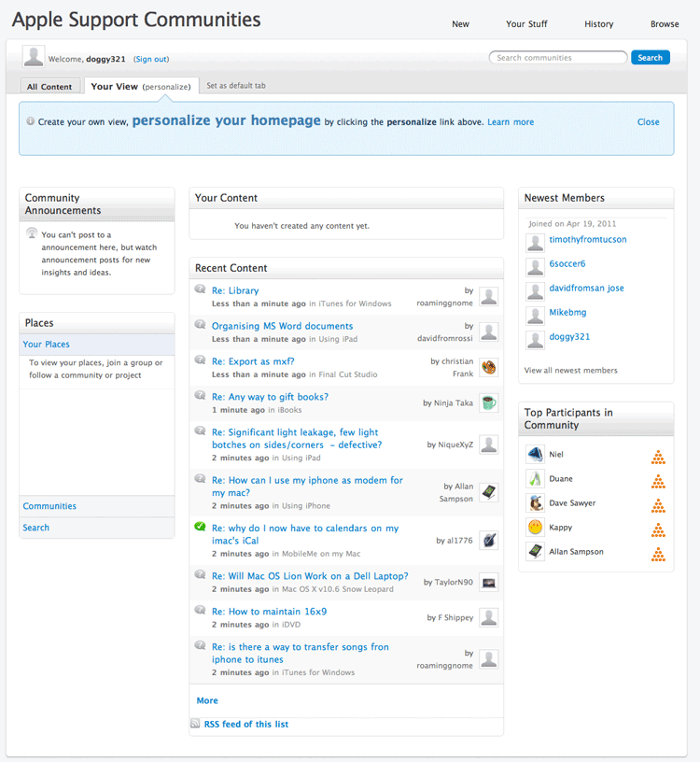
Task: Click Allan Sampson's avatar in Top Participants
Action: coord(536,552)
